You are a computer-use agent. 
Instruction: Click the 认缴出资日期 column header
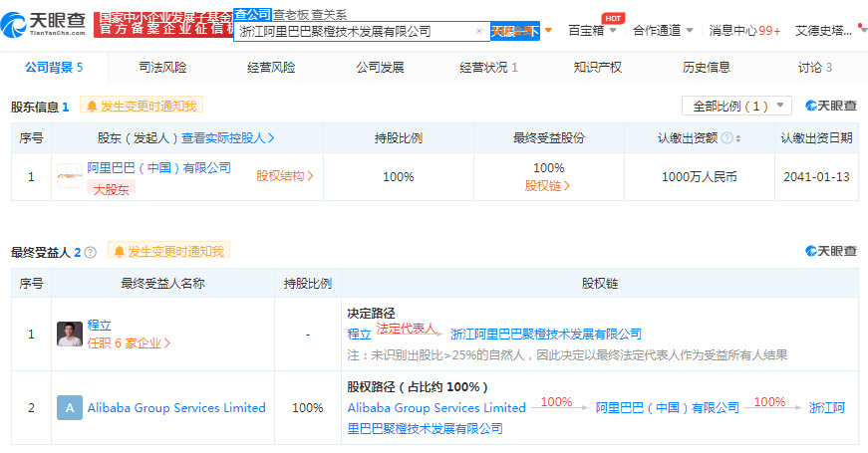coord(816,138)
